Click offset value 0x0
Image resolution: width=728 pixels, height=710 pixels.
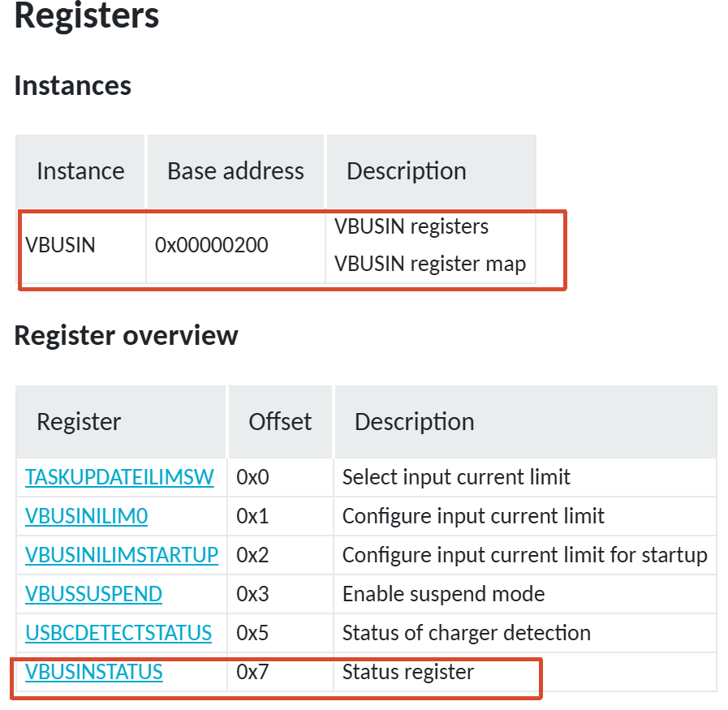252,477
